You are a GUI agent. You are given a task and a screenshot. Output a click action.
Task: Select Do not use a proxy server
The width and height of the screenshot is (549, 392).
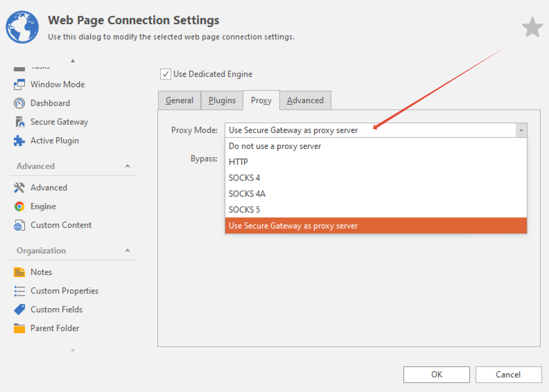(275, 146)
